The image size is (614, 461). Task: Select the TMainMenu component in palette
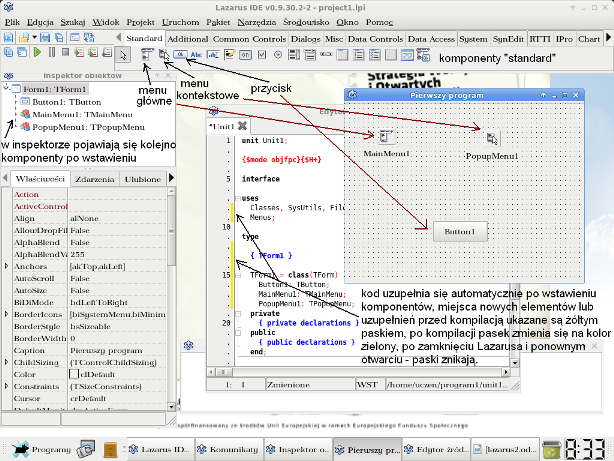(147, 54)
